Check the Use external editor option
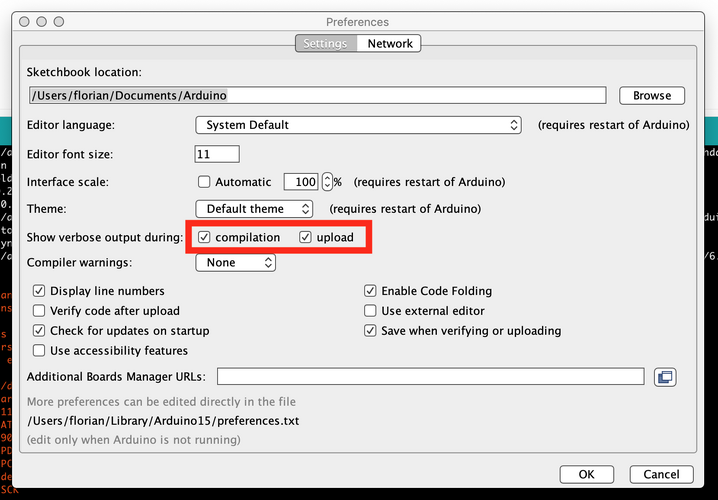Screen dimensions: 718x500 (x=370, y=311)
